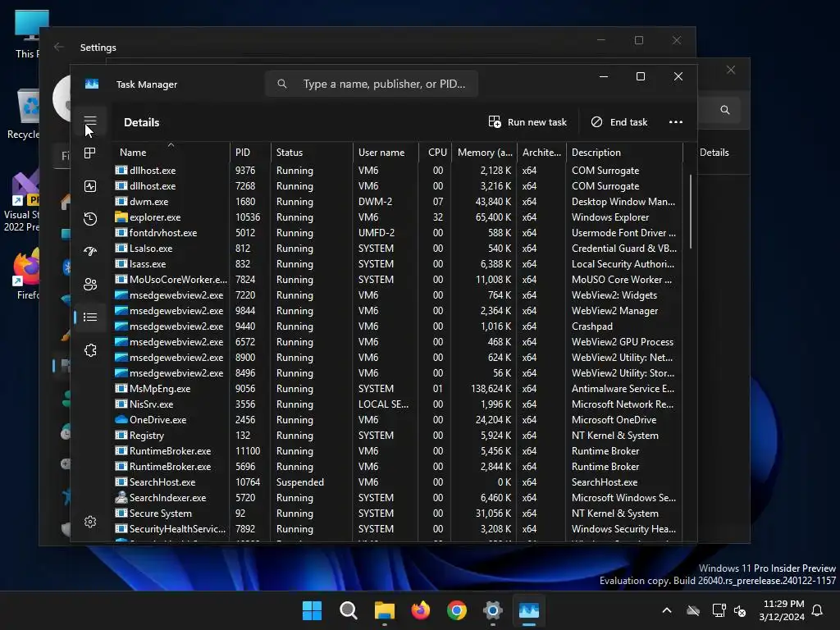This screenshot has height=630, width=840.
Task: Sort by the Name column header
Action: [171, 152]
